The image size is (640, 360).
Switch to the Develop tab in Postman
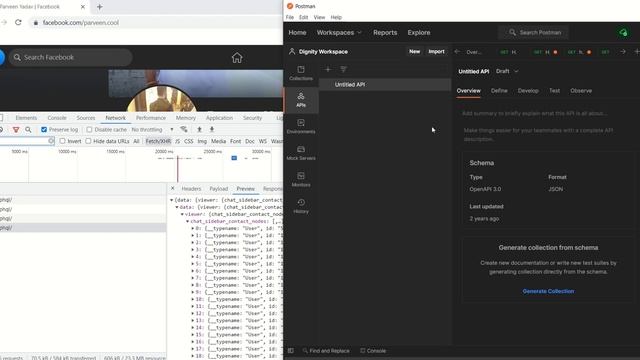tap(528, 91)
